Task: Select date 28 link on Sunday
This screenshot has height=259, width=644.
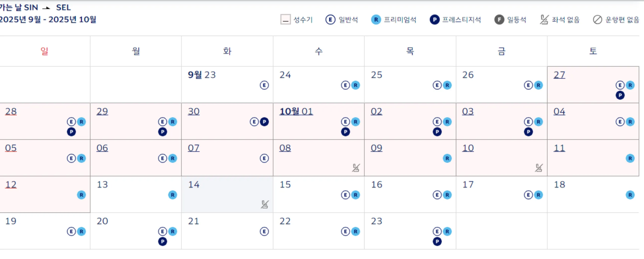Action: pos(11,111)
